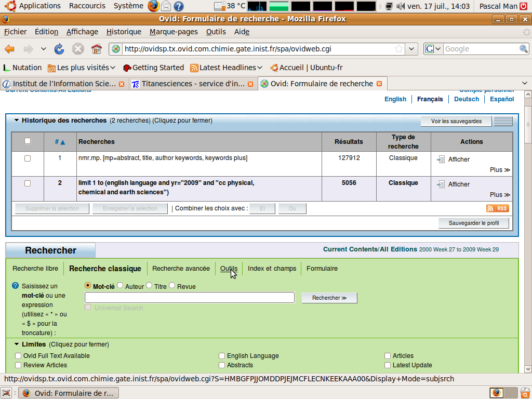Expand the Les plus visités bookmark folder
Viewport: 532px width, 399px height.
pyautogui.click(x=82, y=68)
